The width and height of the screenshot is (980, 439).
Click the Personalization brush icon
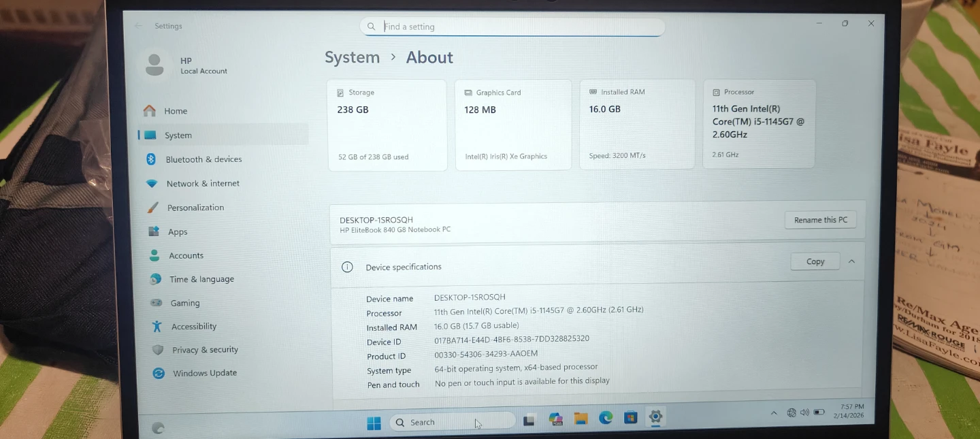coord(153,208)
